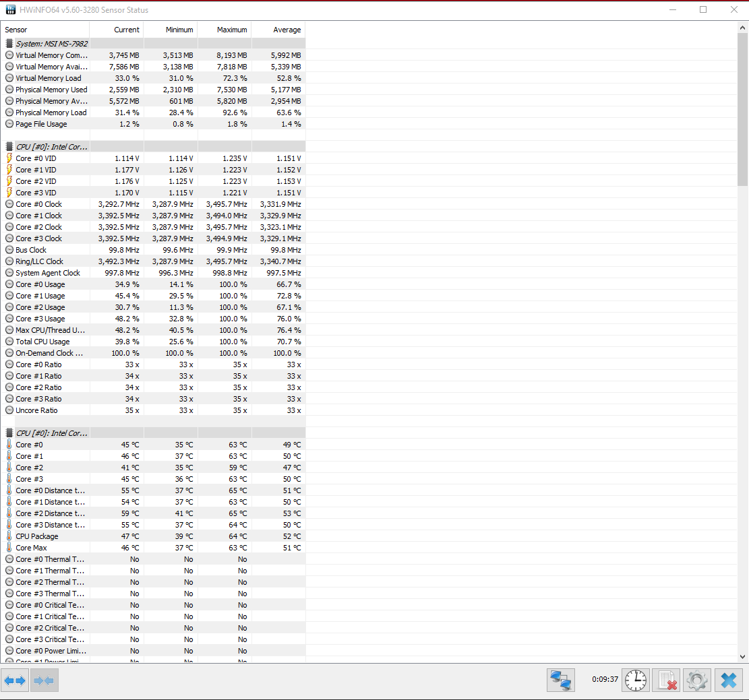Click the System MSI MS-7982 chip icon
The image size is (749, 700).
point(9,43)
